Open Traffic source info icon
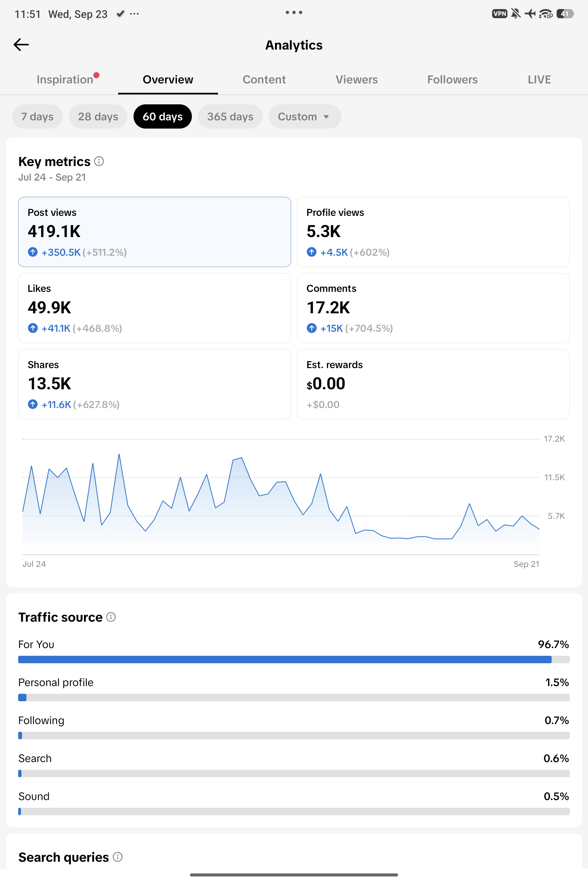588x881 pixels. coord(111,617)
